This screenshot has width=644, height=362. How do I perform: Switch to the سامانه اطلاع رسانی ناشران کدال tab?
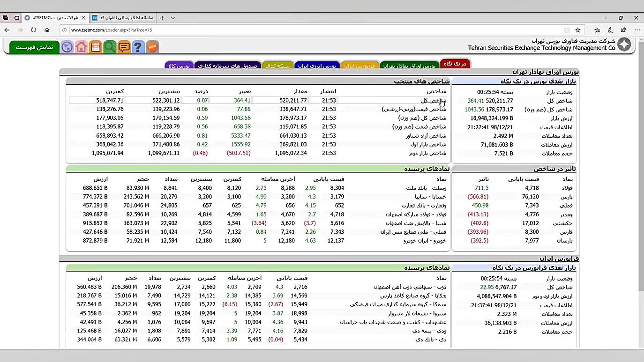(123, 18)
